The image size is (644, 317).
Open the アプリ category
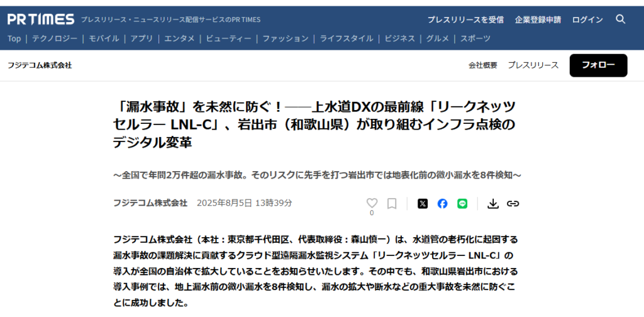click(x=142, y=38)
